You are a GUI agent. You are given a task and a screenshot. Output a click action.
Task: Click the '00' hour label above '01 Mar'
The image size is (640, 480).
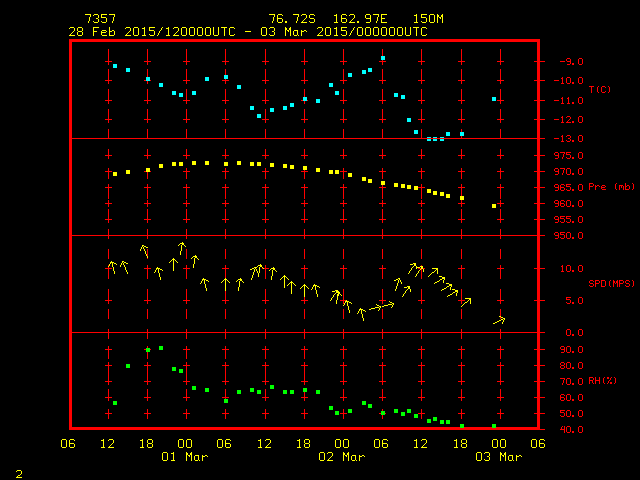click(x=185, y=444)
